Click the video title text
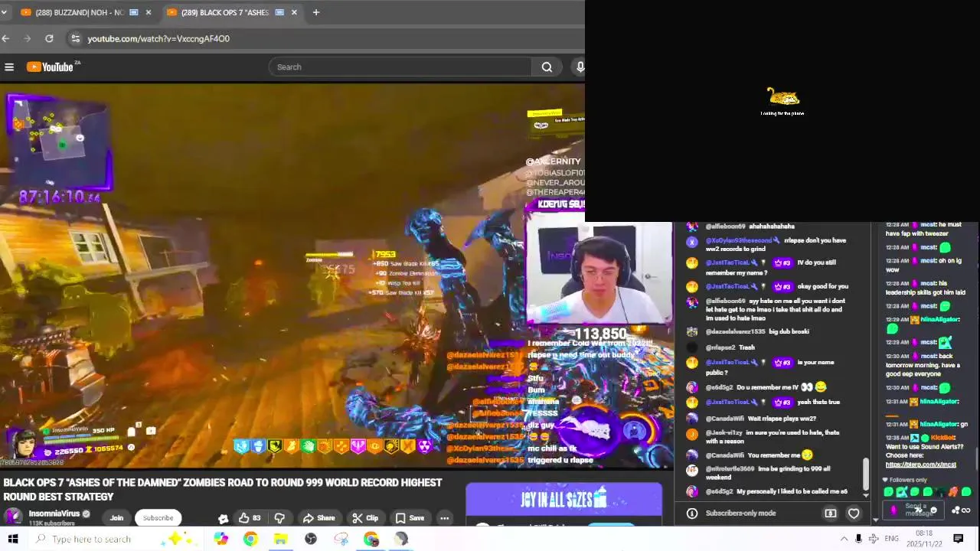 point(222,489)
